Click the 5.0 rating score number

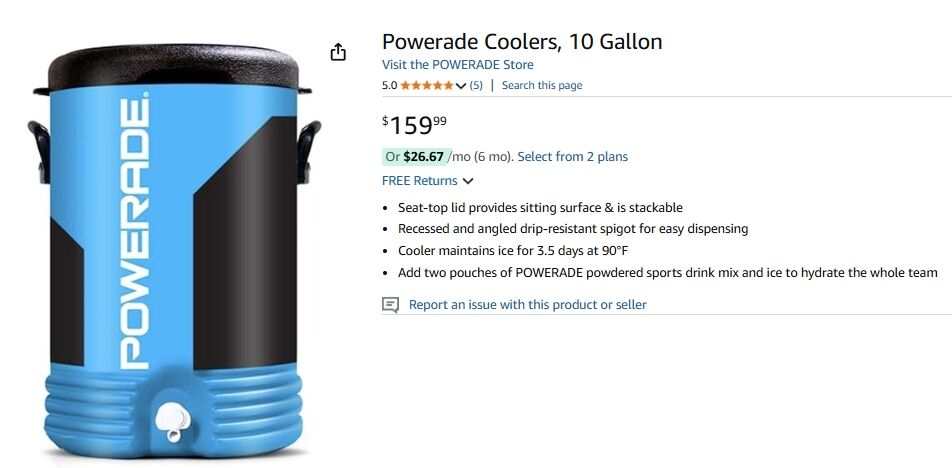tap(390, 86)
